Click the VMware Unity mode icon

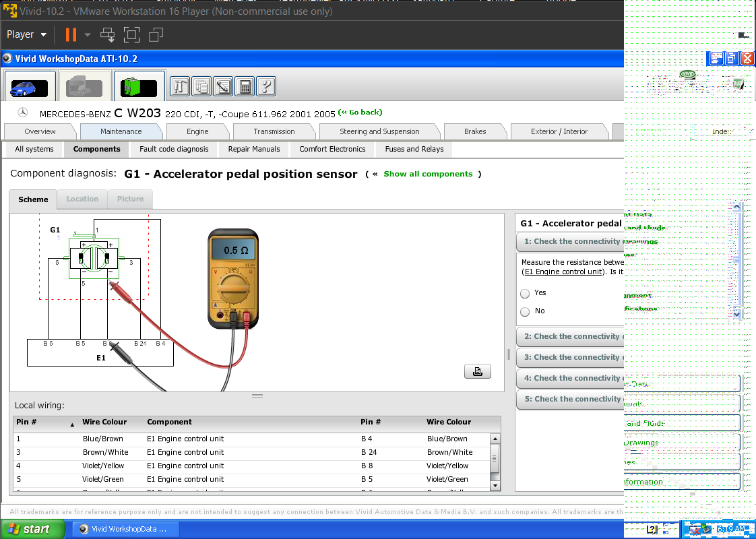[x=156, y=35]
